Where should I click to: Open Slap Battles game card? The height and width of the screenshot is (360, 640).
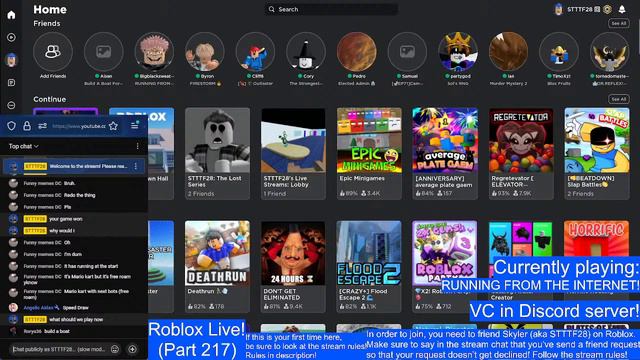coord(597,153)
